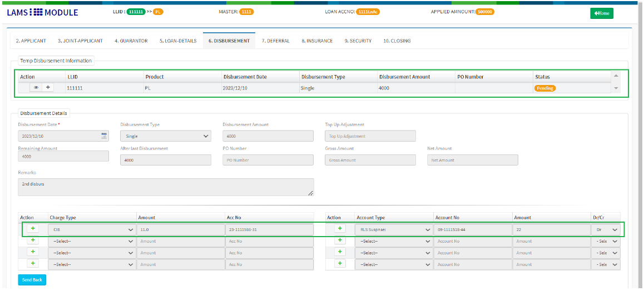Click the eye icon in the disbursement row

pos(36,88)
